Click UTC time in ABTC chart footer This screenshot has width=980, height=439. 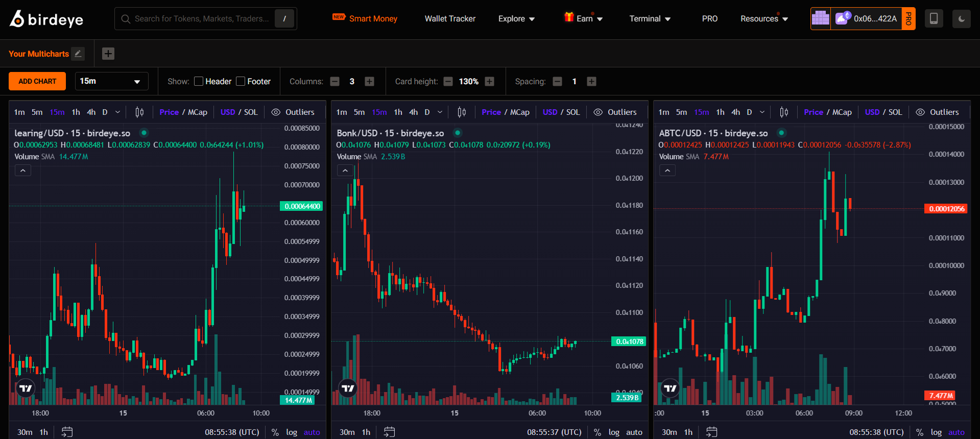tap(876, 432)
